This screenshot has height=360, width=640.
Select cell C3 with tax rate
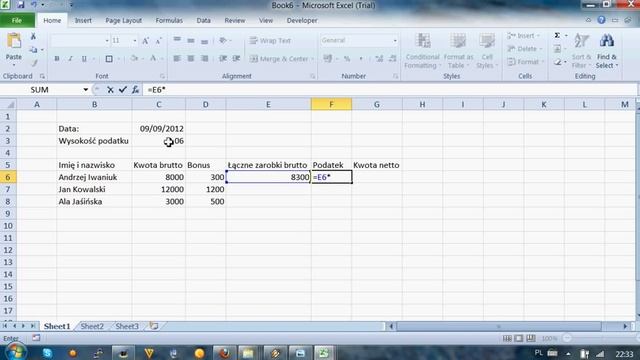coord(159,141)
